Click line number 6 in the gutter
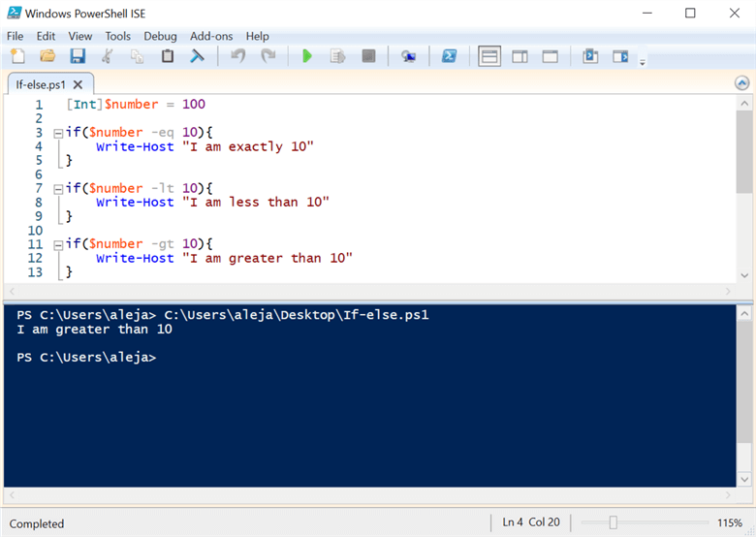This screenshot has height=537, width=756. point(39,174)
